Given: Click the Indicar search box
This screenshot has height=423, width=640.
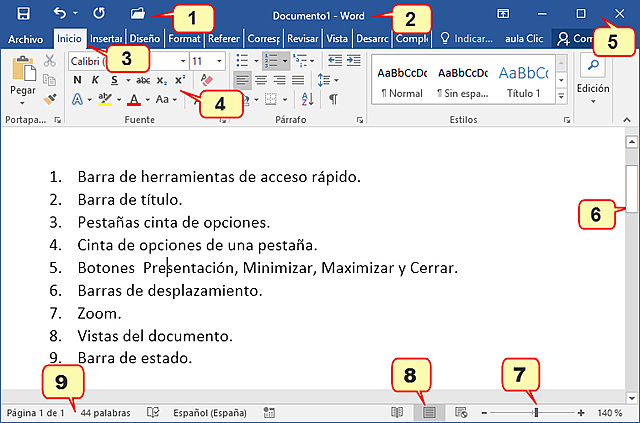Looking at the screenshot, I should [x=467, y=38].
